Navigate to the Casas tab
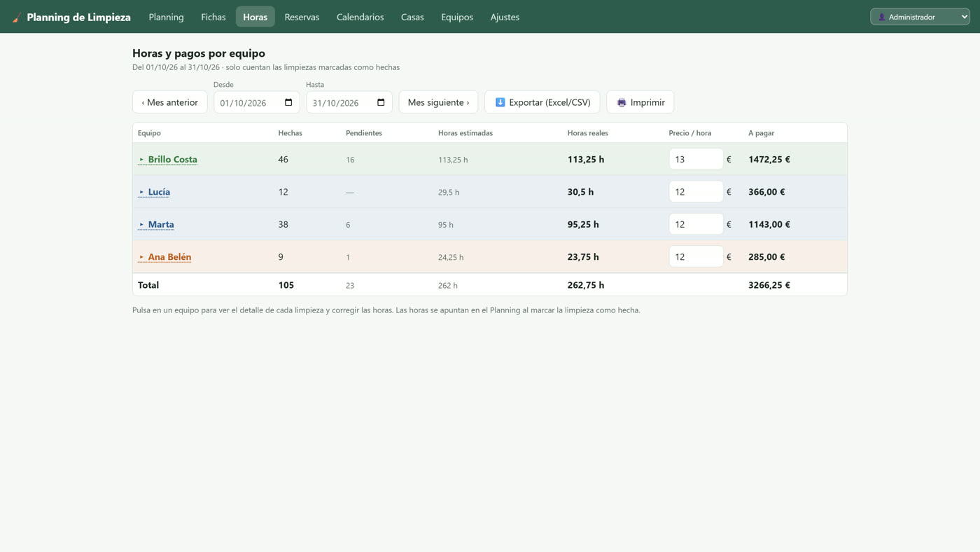The image size is (980, 552). [x=412, y=17]
